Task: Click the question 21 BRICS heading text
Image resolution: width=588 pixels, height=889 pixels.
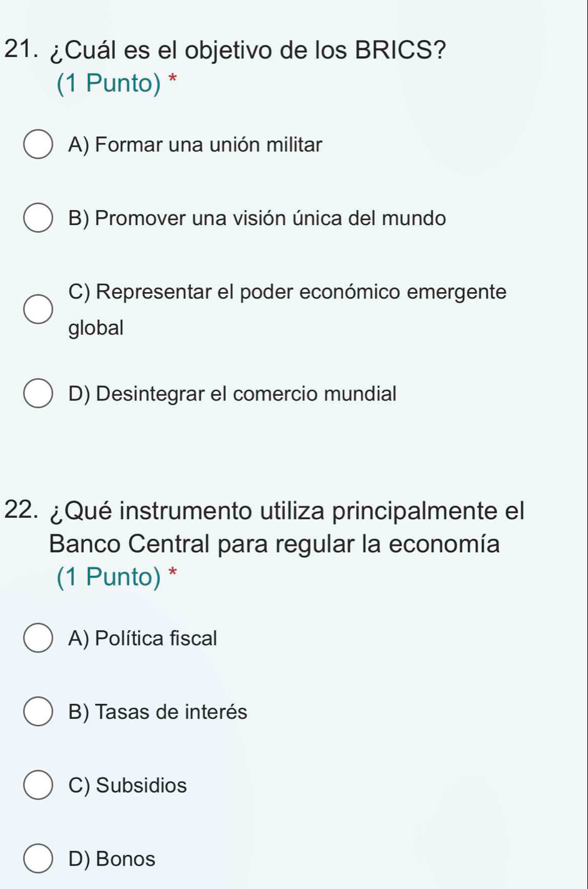Action: (x=225, y=50)
